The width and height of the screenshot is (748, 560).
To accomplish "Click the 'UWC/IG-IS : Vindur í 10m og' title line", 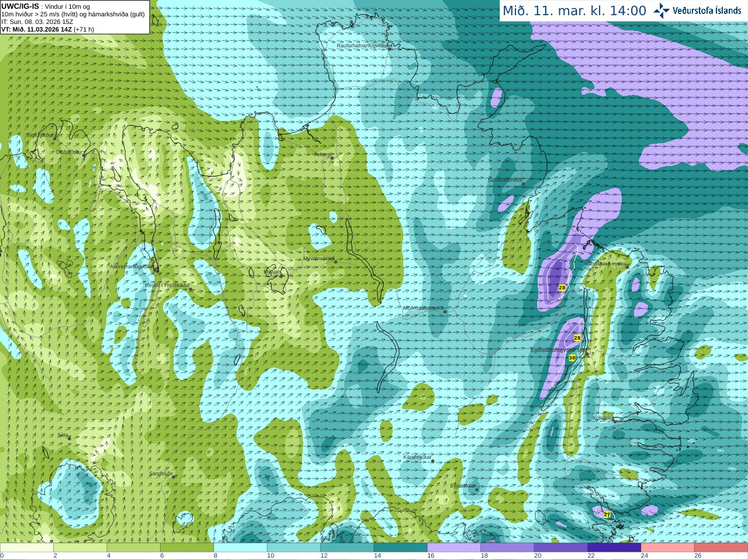I will (46, 6).
